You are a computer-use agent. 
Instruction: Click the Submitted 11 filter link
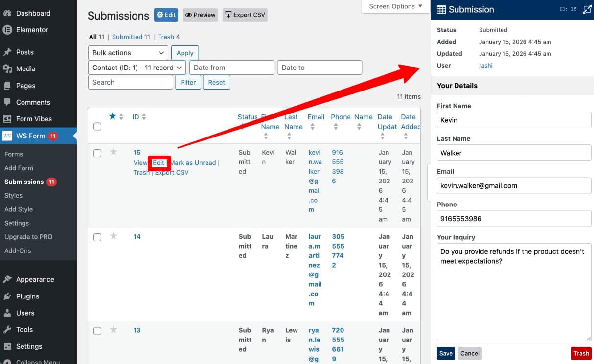131,37
